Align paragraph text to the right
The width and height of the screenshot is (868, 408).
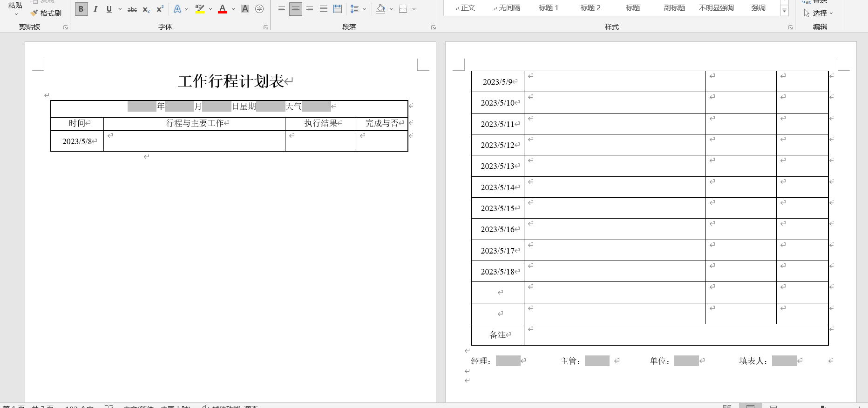coord(310,9)
